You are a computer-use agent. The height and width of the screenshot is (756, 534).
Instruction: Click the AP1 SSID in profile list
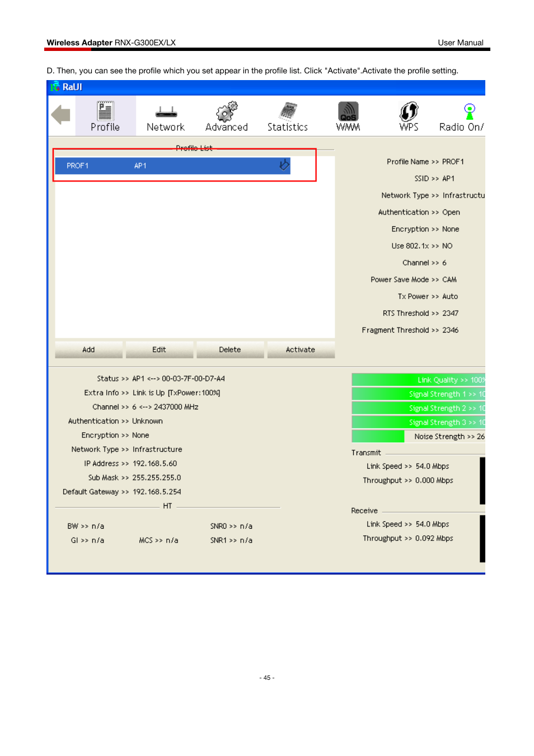[x=140, y=166]
